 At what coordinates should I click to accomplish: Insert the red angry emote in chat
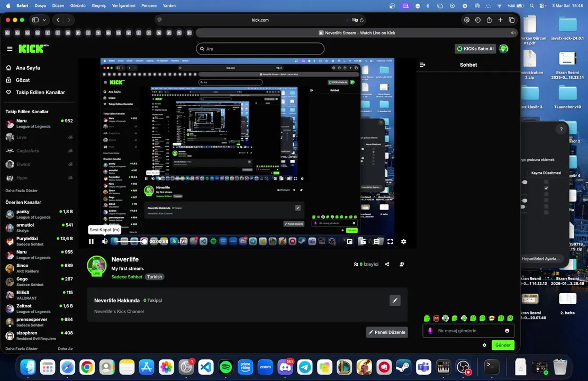click(x=436, y=319)
